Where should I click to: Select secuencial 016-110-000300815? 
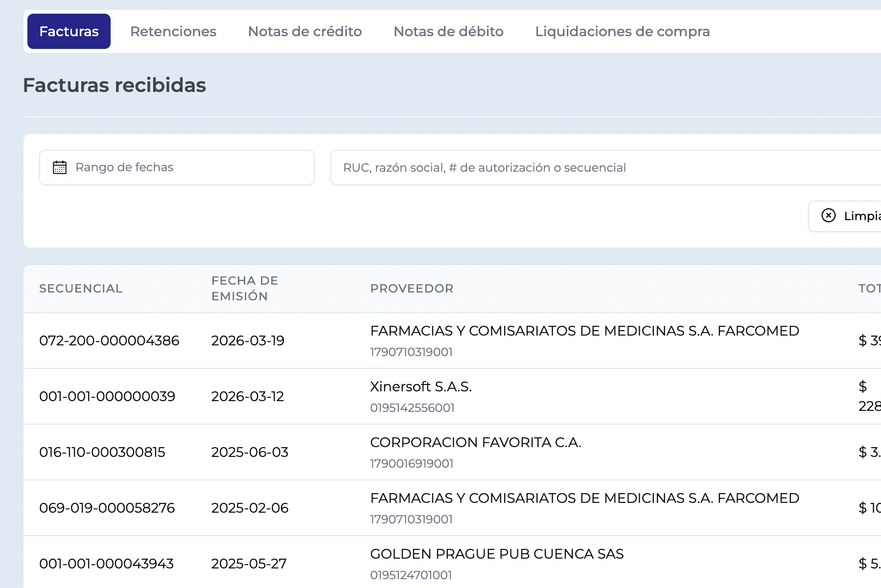coord(102,452)
